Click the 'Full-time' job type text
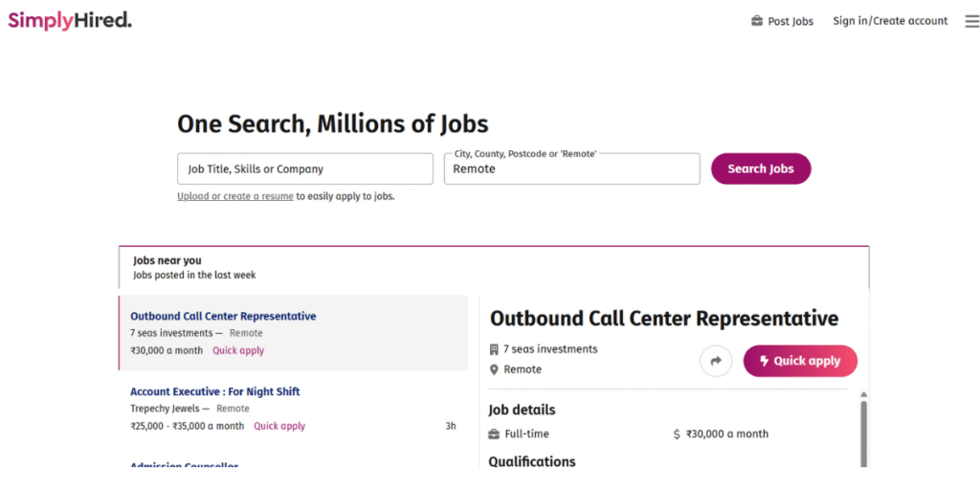The image size is (980, 490). pos(527,434)
